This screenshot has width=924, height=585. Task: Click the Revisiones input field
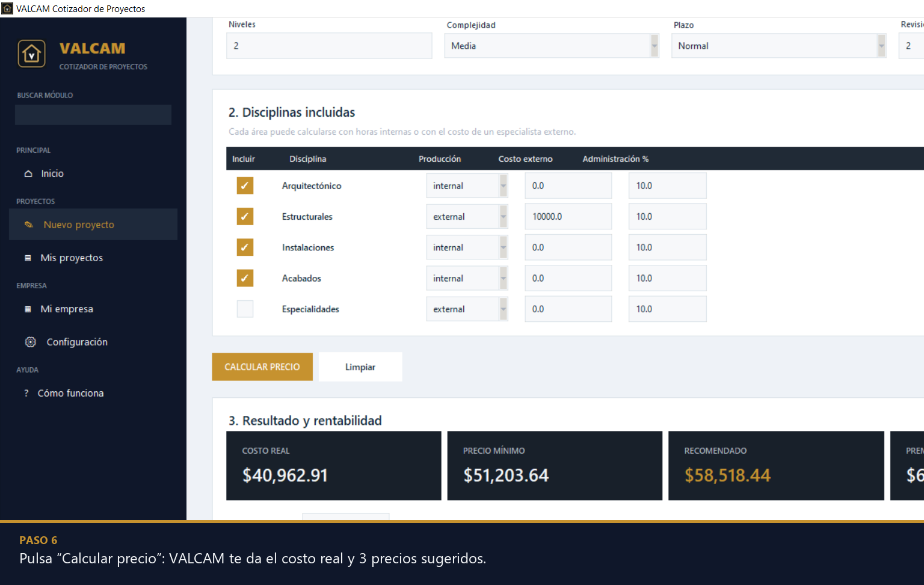(911, 46)
